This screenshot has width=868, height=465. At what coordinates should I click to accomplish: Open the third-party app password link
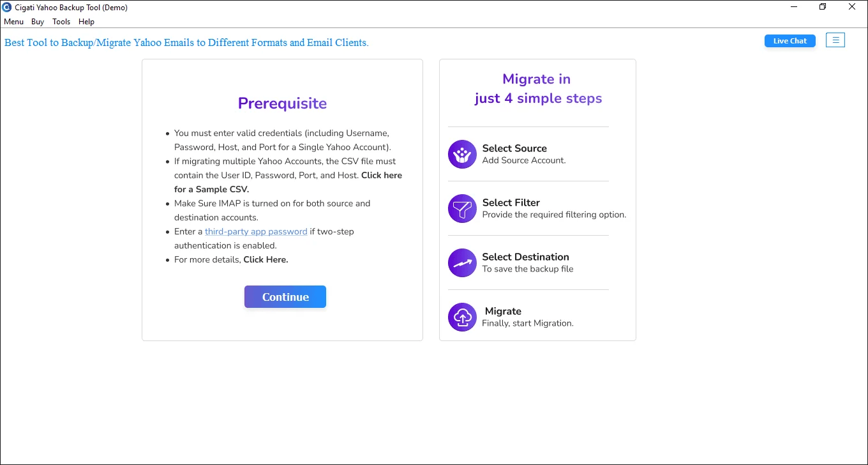[x=256, y=231]
